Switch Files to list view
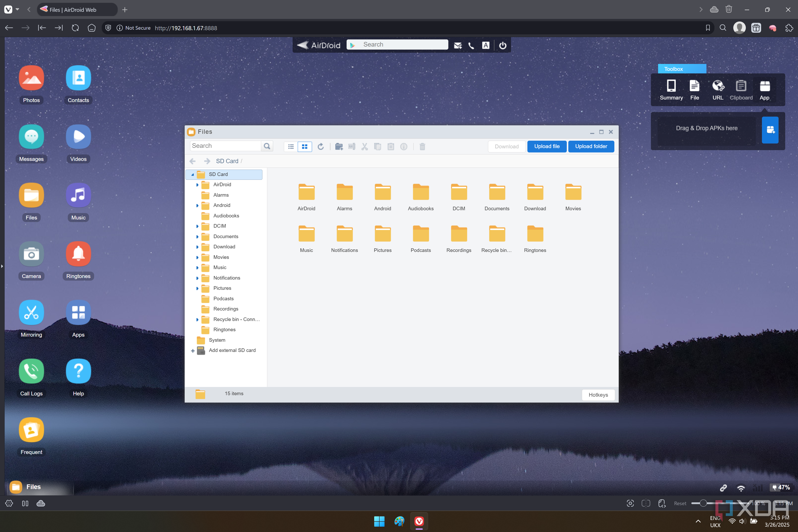798x532 pixels. click(x=291, y=147)
